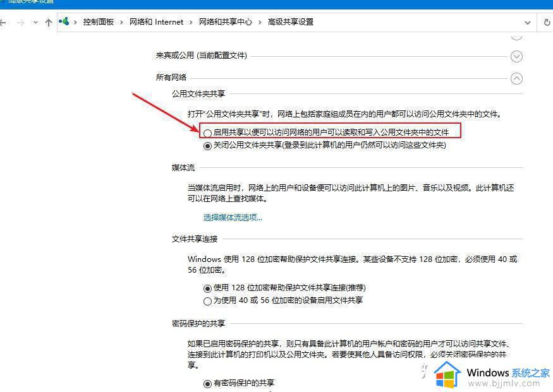Click the forward navigation arrow
Viewport: 553px width, 392px height.
(21, 23)
